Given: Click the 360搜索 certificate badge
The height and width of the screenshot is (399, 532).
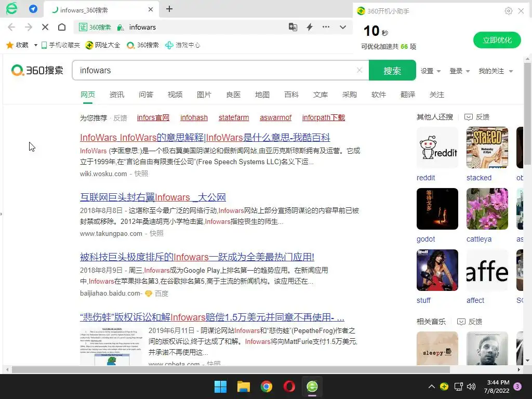Looking at the screenshot, I should click(95, 27).
